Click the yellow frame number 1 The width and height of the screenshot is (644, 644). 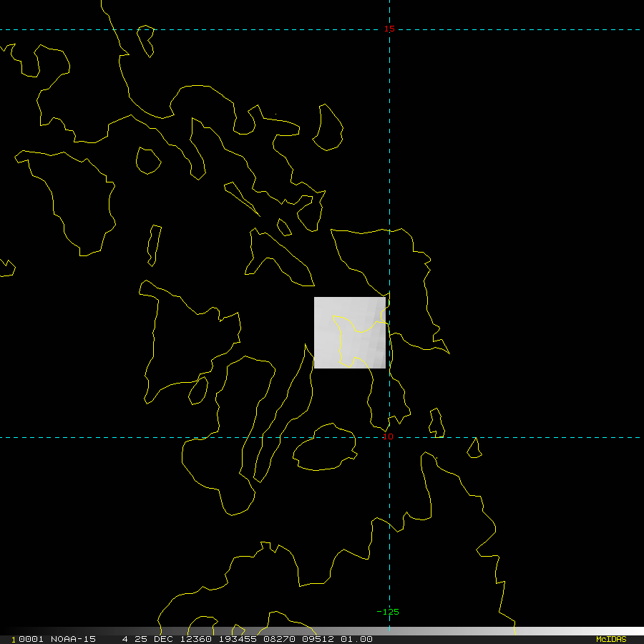(14, 639)
